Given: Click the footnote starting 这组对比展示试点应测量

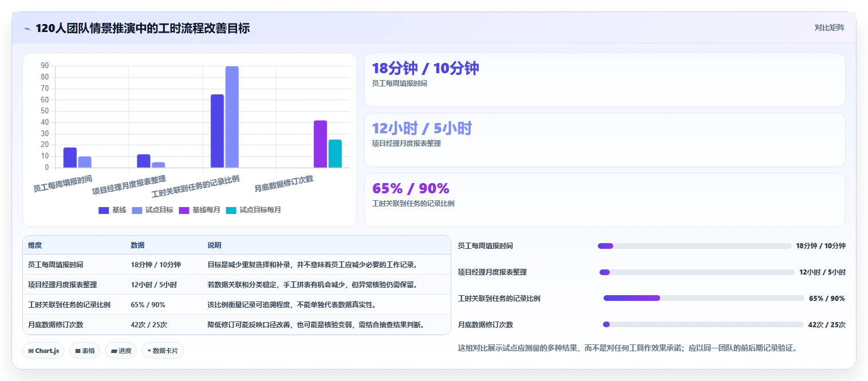Looking at the screenshot, I should pos(628,348).
